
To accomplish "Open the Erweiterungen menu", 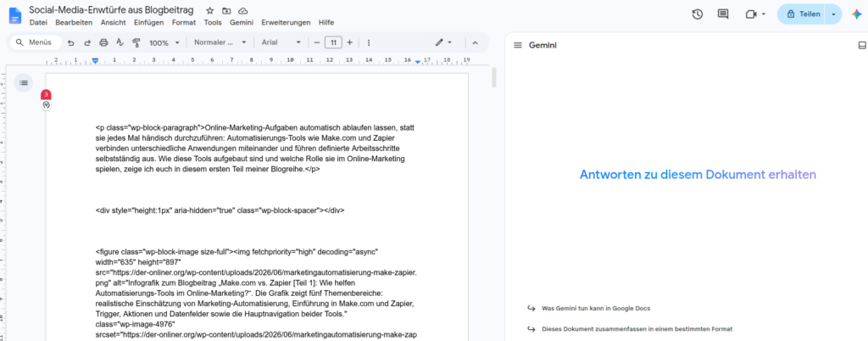I will click(287, 23).
